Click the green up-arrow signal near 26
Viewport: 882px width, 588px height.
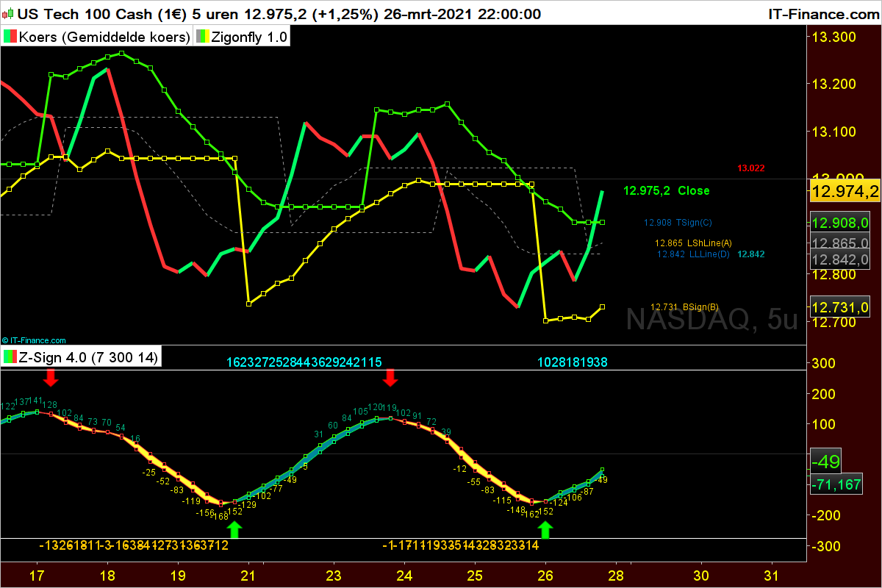(545, 529)
